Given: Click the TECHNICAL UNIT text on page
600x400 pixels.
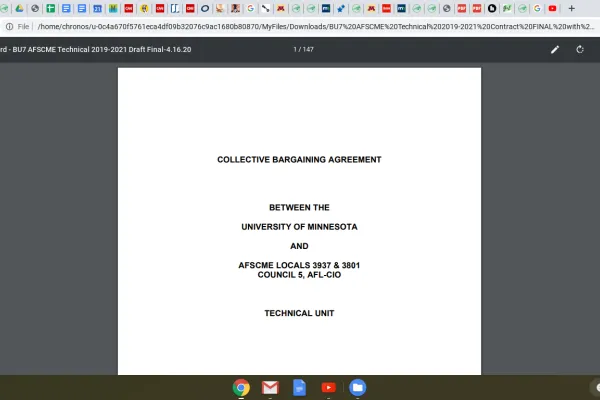Looking at the screenshot, I should [x=299, y=313].
